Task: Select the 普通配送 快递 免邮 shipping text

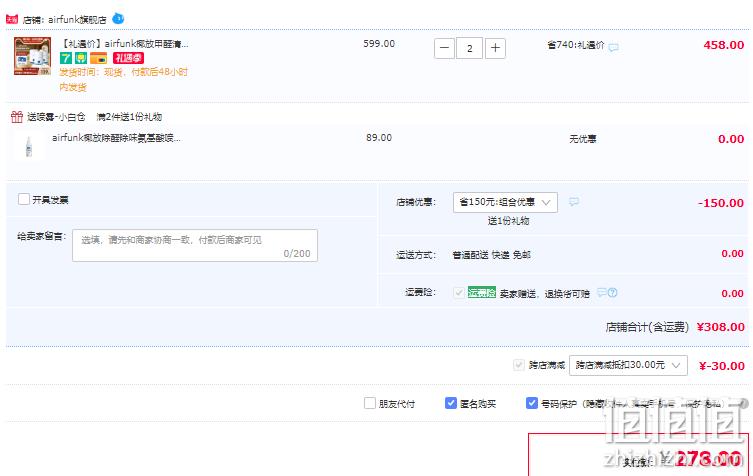Action: click(491, 255)
